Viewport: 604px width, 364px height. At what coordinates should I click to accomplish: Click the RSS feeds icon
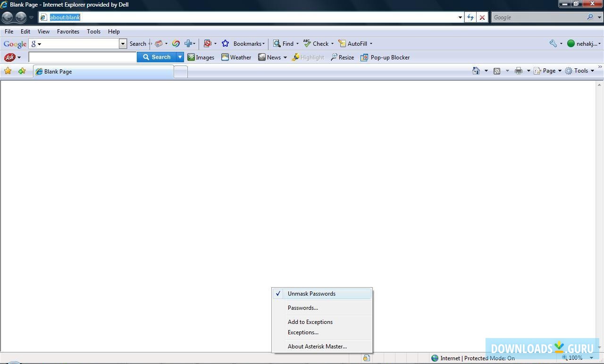[x=497, y=71]
